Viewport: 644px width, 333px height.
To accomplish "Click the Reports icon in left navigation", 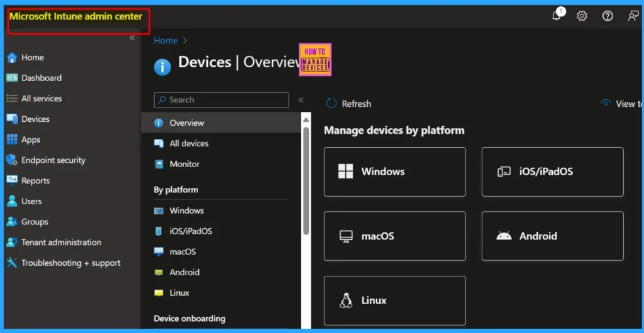I will 12,180.
